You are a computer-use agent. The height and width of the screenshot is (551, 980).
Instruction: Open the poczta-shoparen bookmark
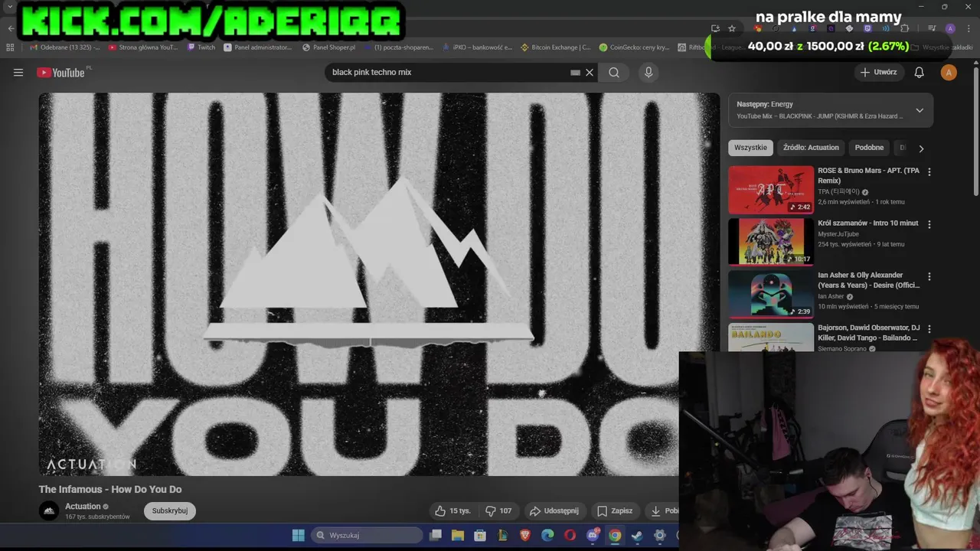399,47
